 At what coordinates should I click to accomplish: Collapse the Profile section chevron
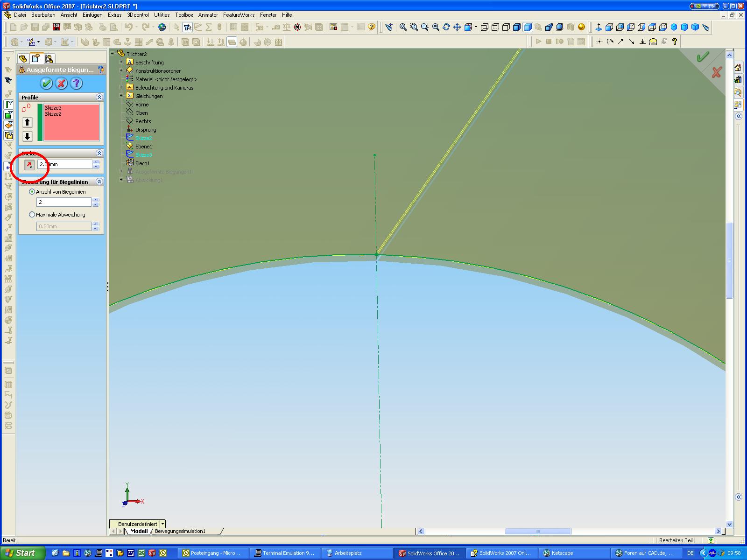point(99,97)
